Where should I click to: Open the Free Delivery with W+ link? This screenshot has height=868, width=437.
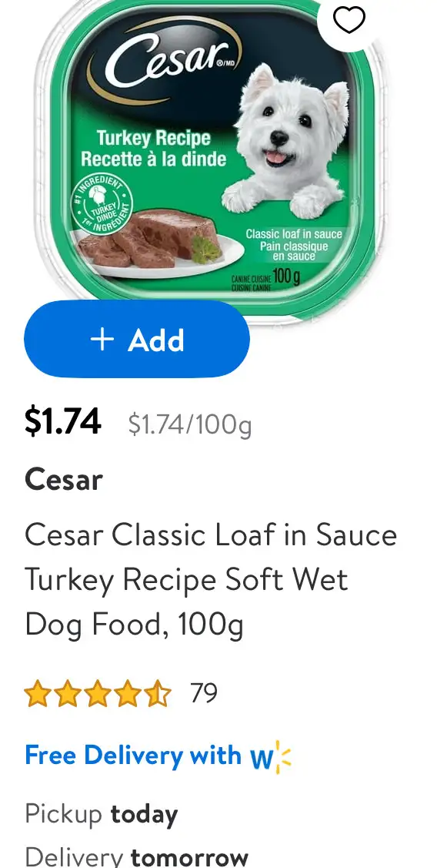158,756
